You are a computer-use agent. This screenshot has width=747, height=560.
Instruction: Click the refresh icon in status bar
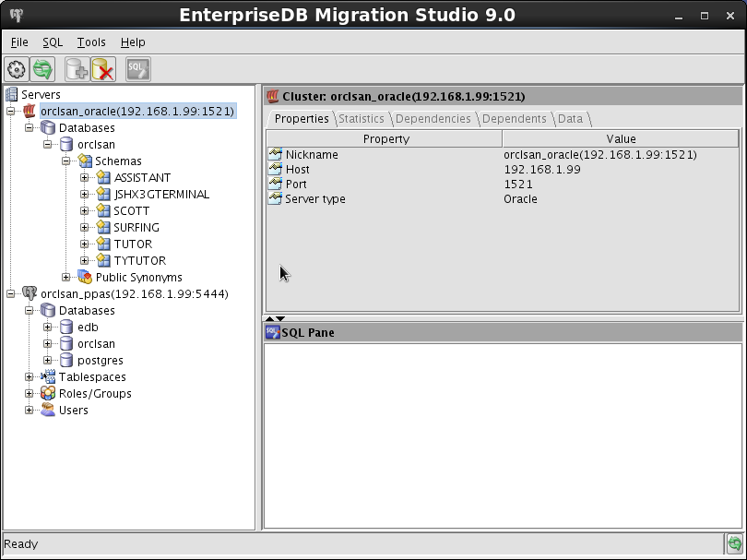(734, 543)
